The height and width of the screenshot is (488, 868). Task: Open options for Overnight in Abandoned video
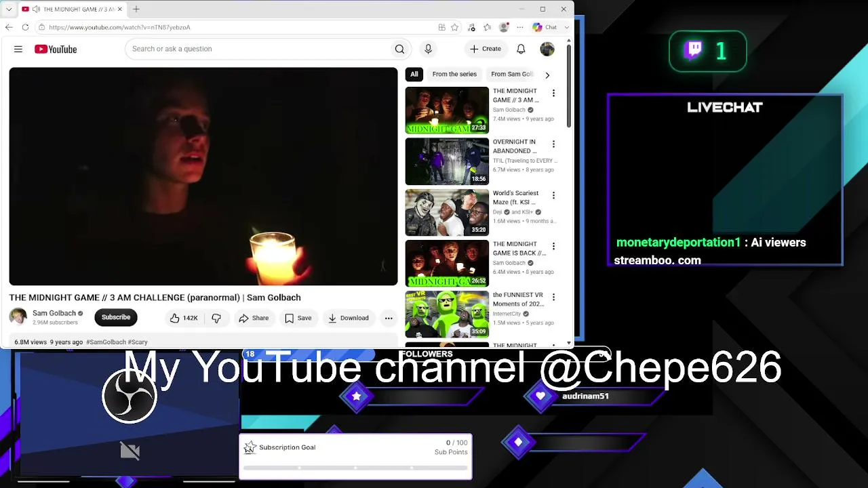click(x=553, y=144)
